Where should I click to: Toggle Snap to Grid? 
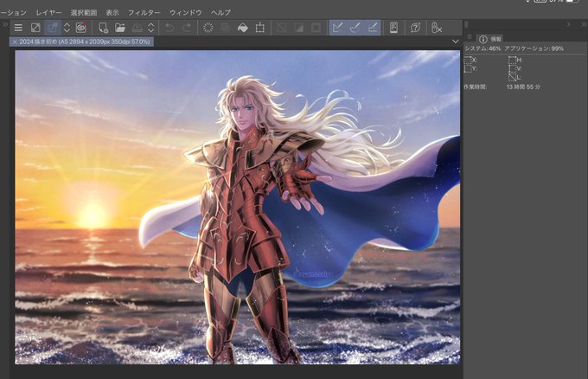373,28
